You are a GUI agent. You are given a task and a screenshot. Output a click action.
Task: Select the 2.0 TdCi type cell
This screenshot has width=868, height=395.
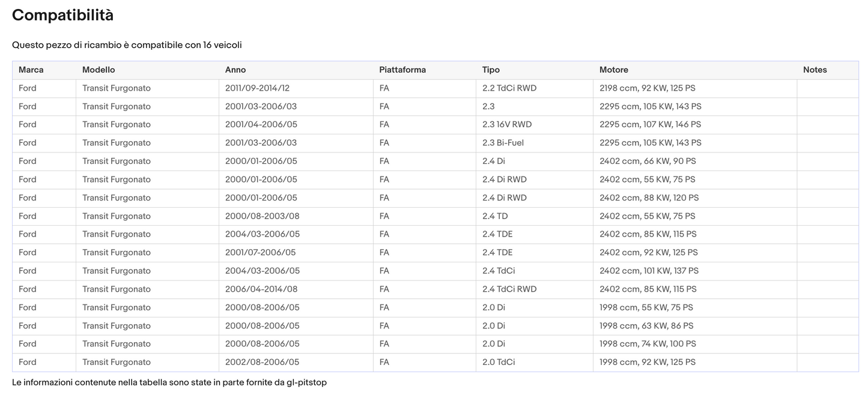click(x=499, y=363)
